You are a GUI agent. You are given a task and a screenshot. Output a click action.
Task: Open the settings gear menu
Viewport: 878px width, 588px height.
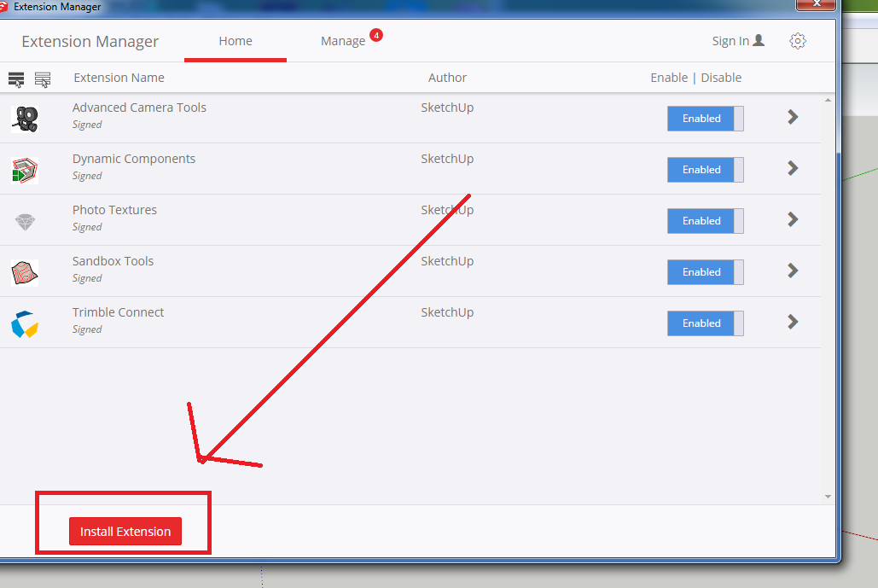click(797, 40)
